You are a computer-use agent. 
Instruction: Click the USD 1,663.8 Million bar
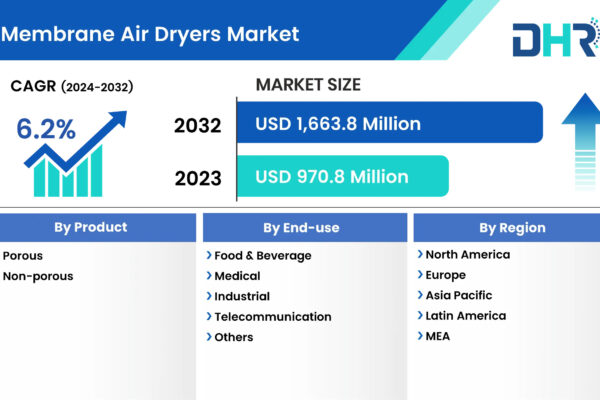tap(390, 122)
